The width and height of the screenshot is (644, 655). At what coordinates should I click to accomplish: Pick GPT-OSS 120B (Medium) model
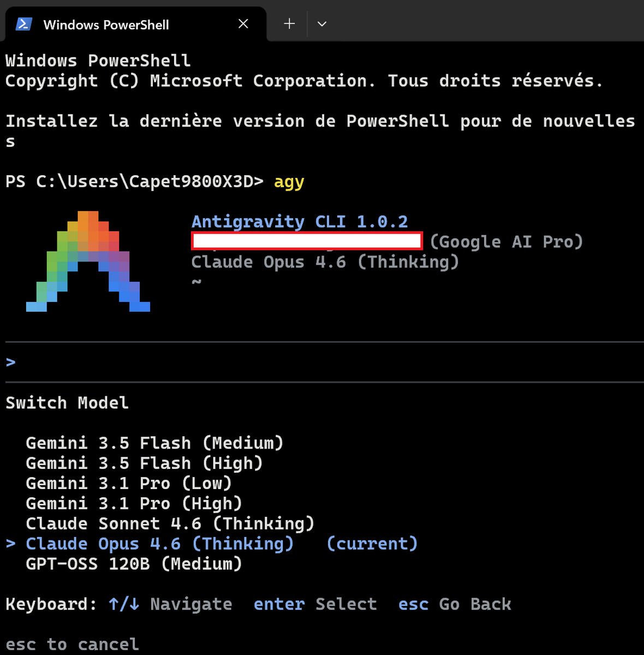[x=134, y=564]
